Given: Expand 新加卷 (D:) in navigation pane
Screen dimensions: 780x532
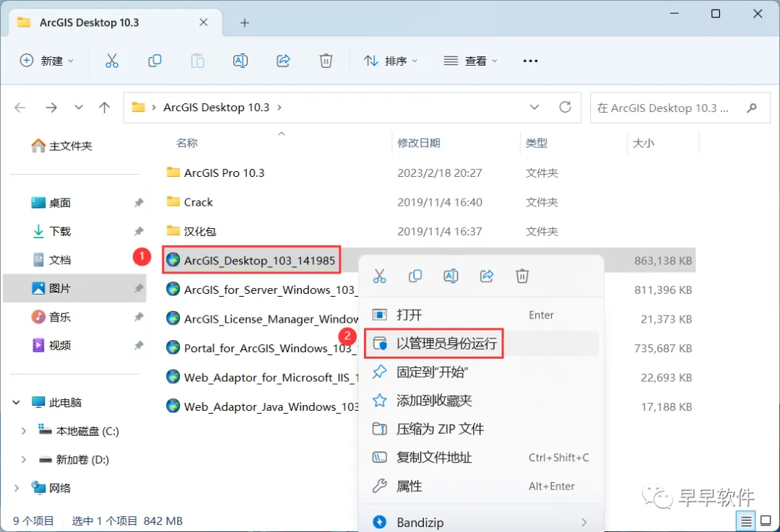Looking at the screenshot, I should [23, 459].
